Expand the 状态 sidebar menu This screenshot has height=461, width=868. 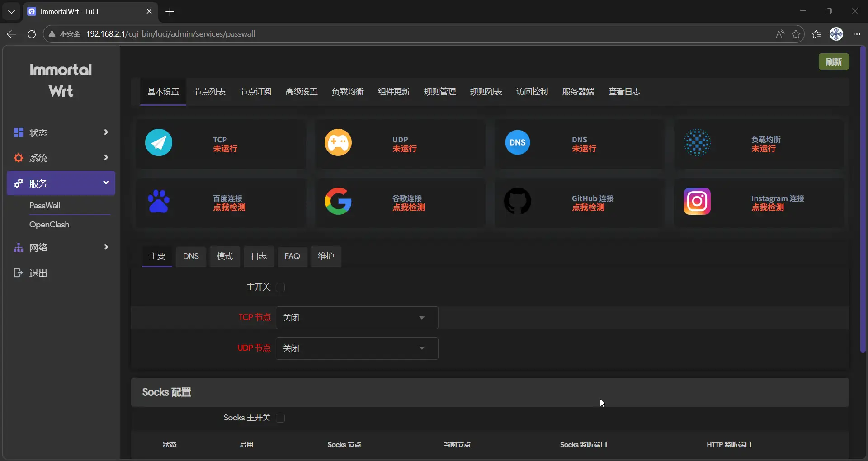(61, 132)
